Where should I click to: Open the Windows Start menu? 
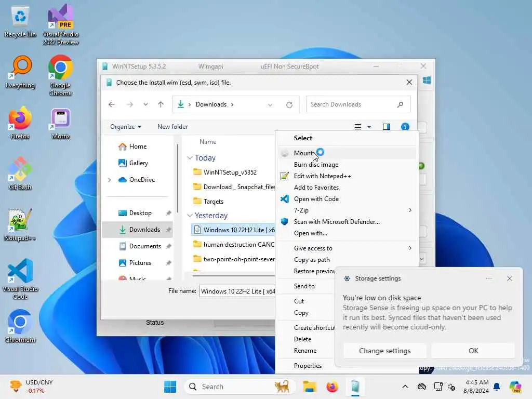click(x=170, y=387)
